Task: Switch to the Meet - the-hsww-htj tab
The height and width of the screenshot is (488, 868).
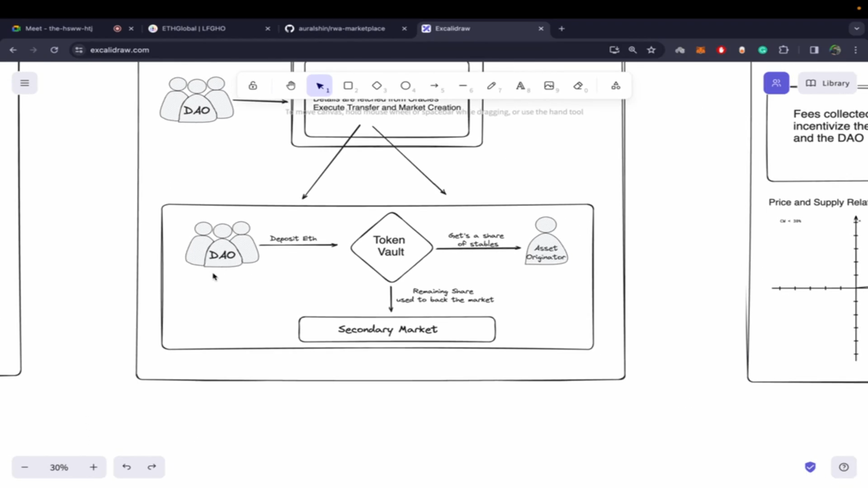Action: [59, 28]
